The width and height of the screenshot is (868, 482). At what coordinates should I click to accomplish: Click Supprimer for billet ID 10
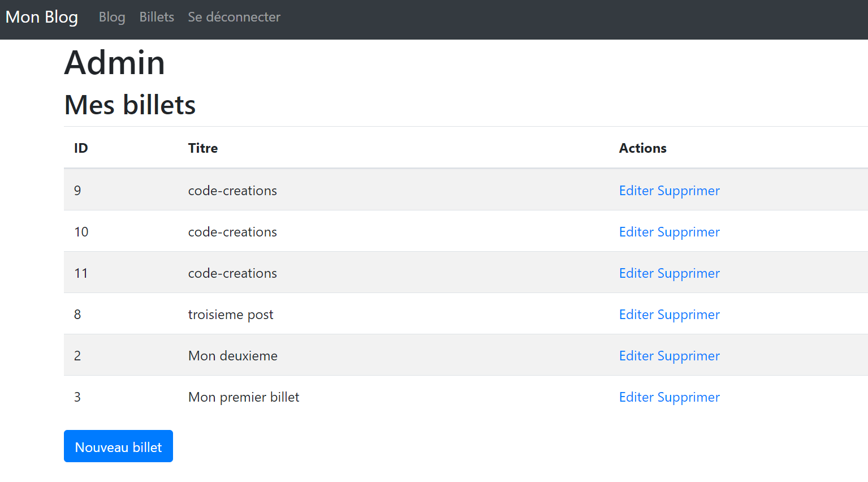pos(688,232)
